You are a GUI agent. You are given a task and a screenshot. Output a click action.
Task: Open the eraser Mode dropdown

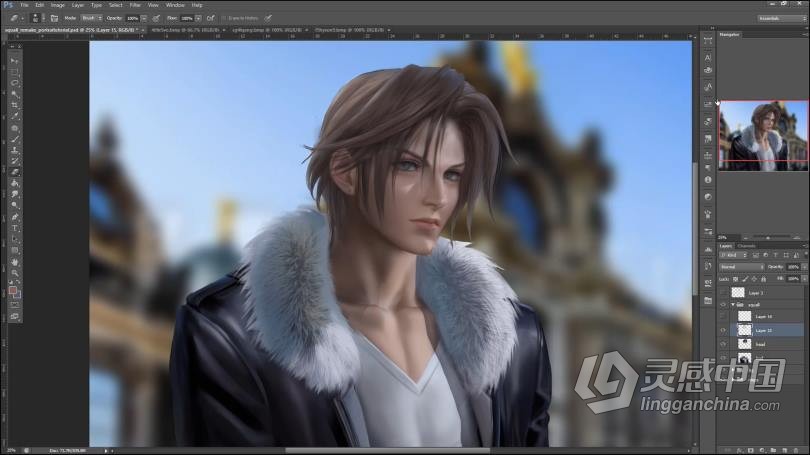coord(91,18)
